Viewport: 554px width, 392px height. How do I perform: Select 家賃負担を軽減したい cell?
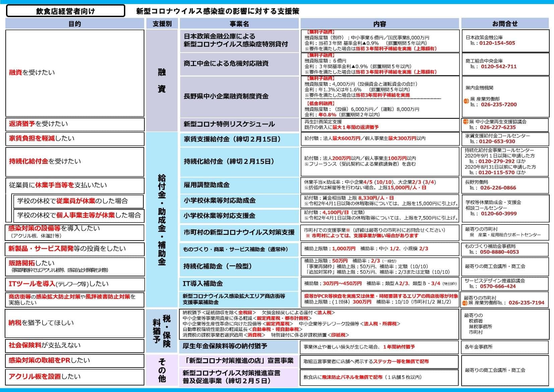coord(75,139)
